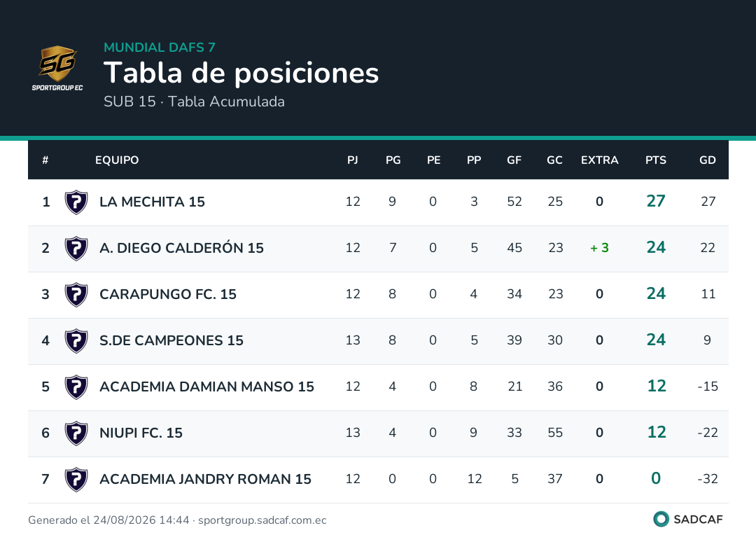Image resolution: width=756 pixels, height=556 pixels.
Task: Click the MUNDIAL DAFS 7 tournament label
Action: pos(160,47)
